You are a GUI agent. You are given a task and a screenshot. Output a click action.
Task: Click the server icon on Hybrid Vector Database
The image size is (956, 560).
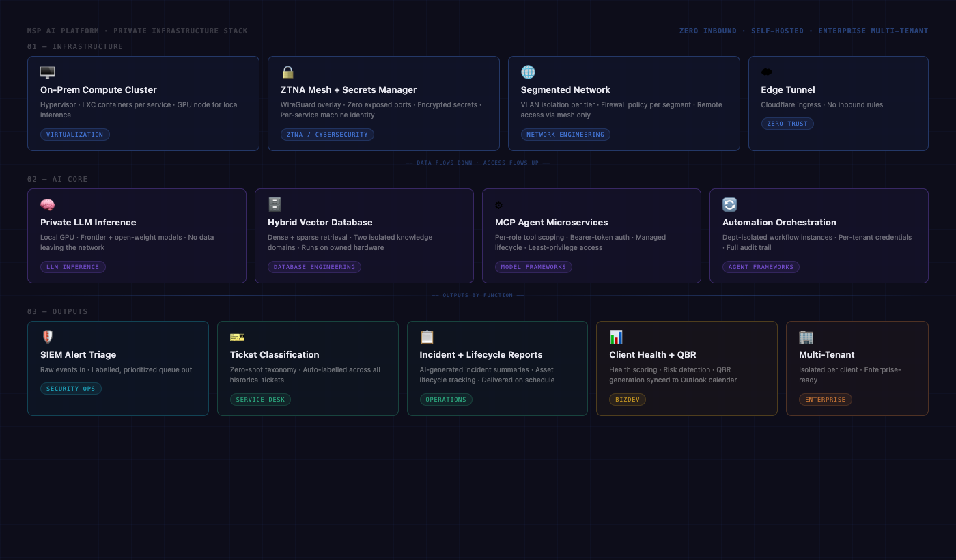[x=275, y=204]
